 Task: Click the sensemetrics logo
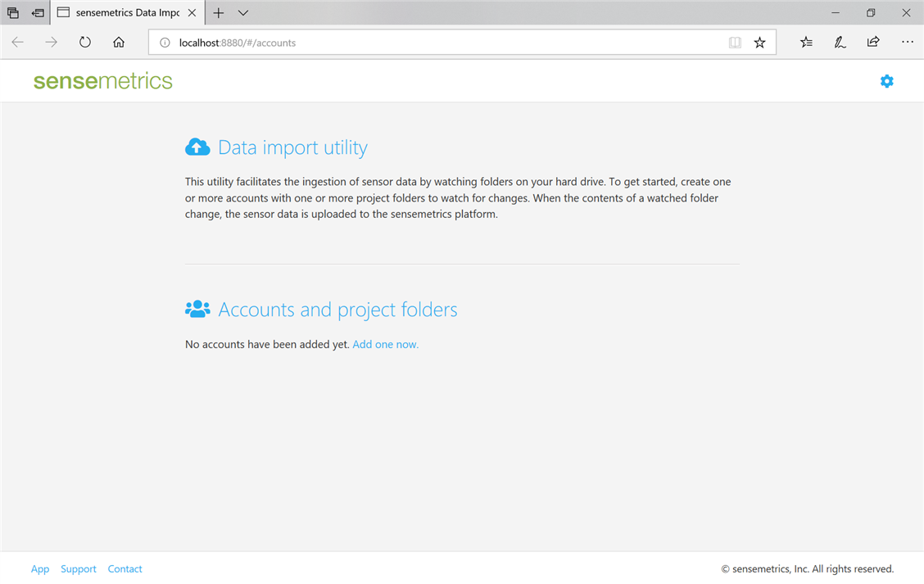click(103, 81)
